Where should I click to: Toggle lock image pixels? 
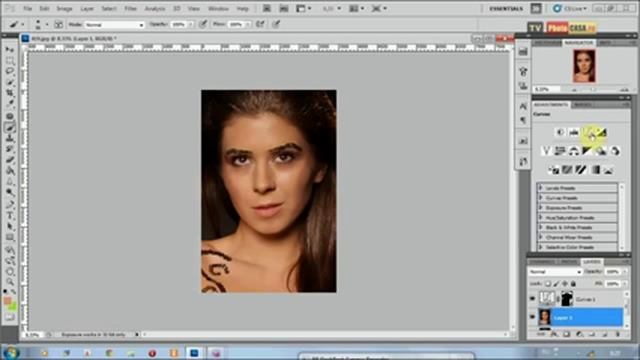tap(556, 284)
